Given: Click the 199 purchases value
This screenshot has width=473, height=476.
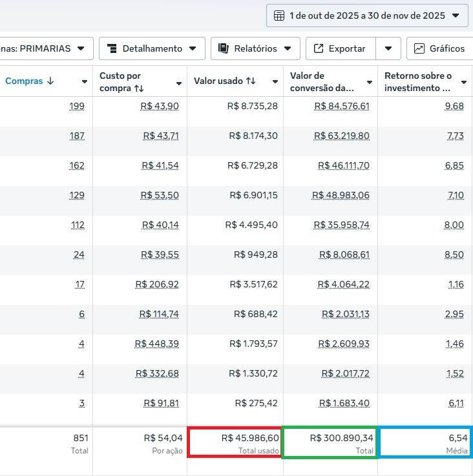Looking at the screenshot, I should click(x=76, y=106).
